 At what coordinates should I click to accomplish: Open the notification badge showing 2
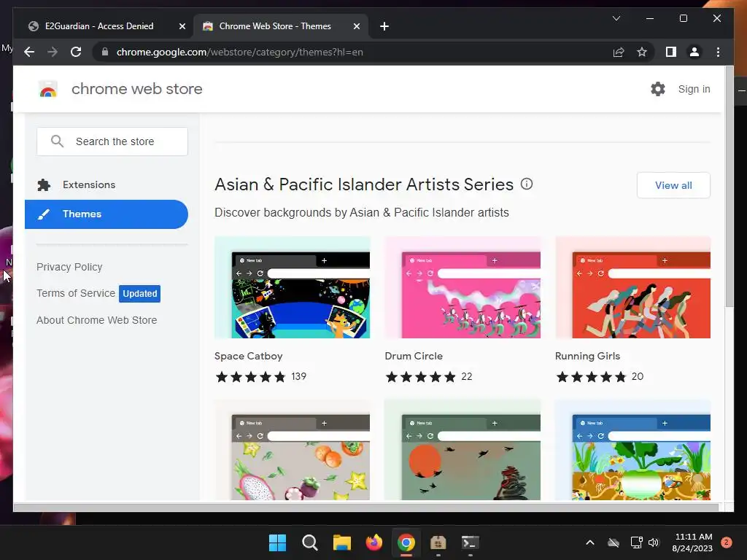(x=727, y=542)
